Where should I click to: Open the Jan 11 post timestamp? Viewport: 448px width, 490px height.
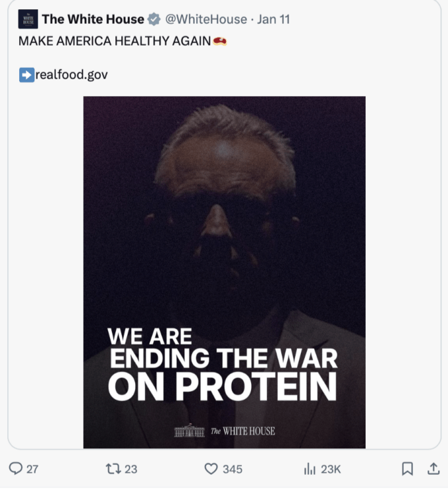[273, 19]
